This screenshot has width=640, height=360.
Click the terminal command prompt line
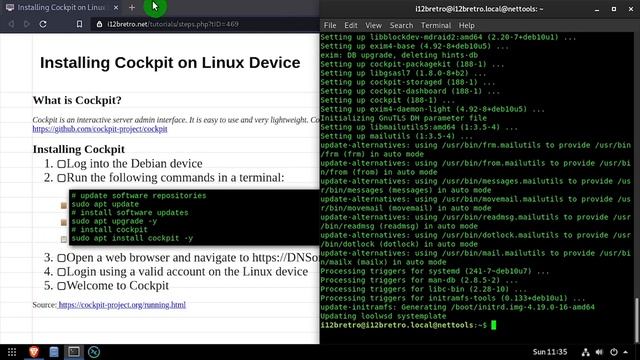[408, 325]
